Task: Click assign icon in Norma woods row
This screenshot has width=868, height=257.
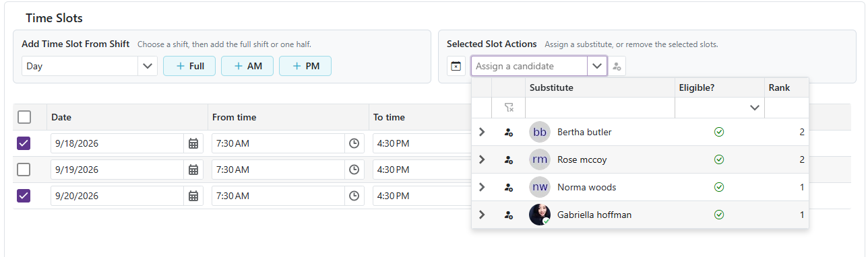Action: click(x=509, y=188)
